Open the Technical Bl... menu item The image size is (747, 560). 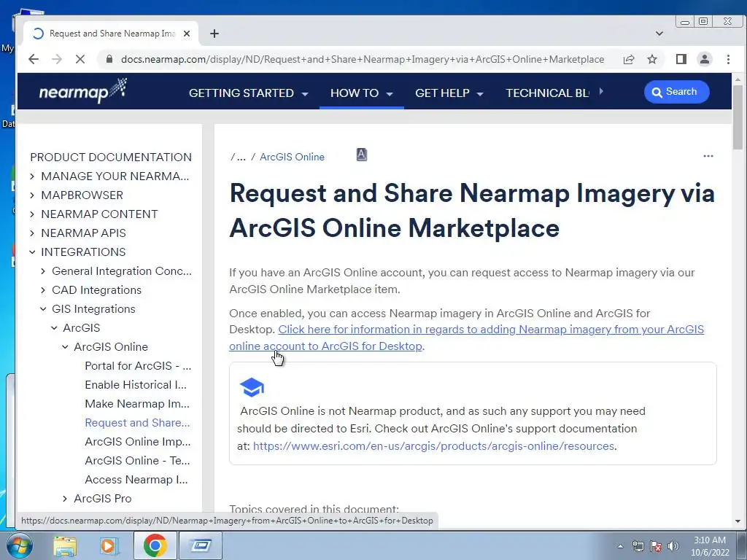[x=547, y=93]
